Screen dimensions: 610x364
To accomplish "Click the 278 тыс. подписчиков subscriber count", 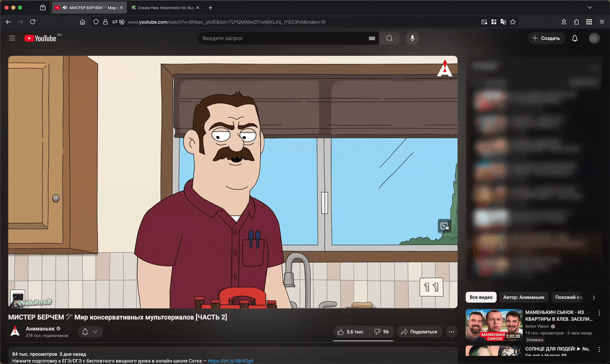I will tap(47, 336).
